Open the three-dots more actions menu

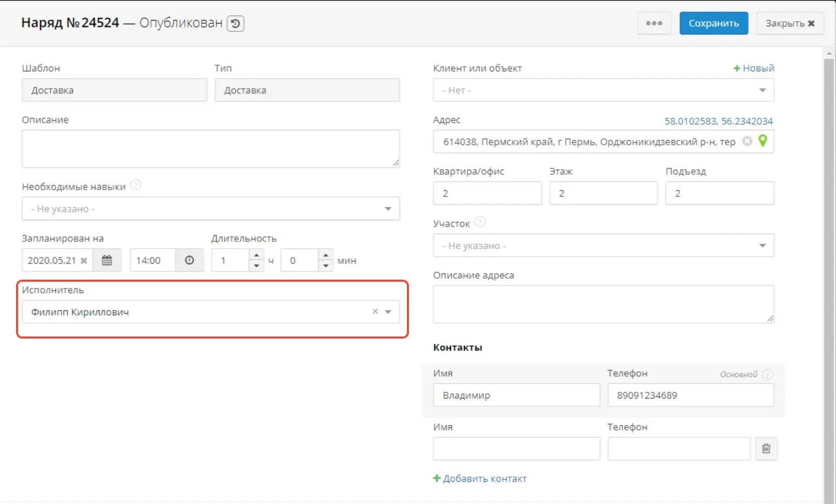coord(654,23)
